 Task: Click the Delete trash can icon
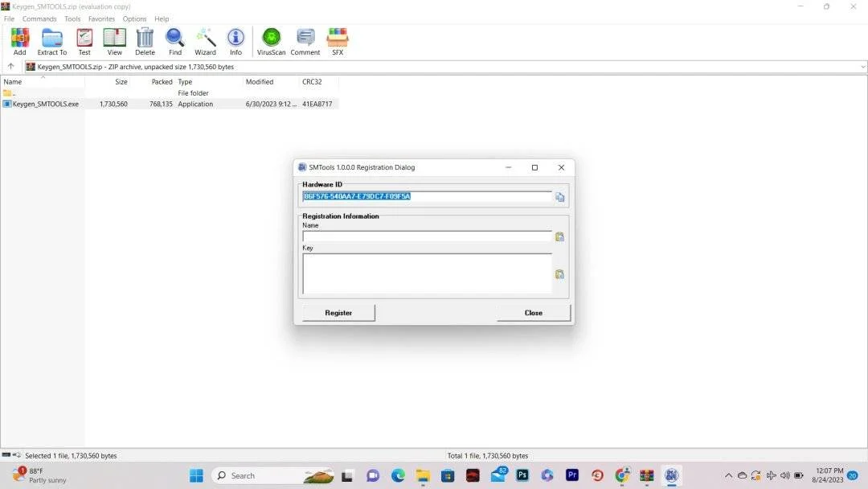click(x=145, y=42)
